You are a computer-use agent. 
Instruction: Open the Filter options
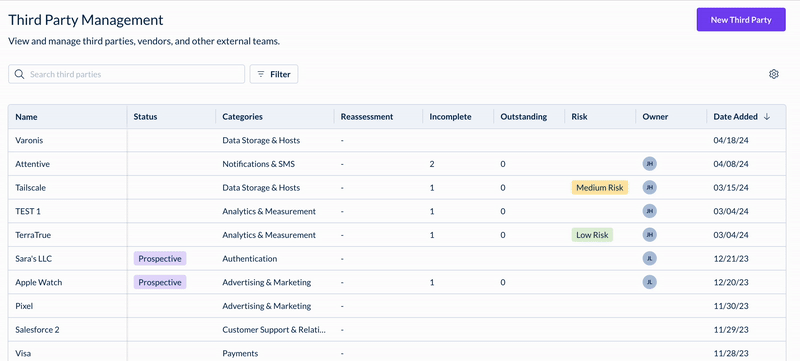(273, 74)
